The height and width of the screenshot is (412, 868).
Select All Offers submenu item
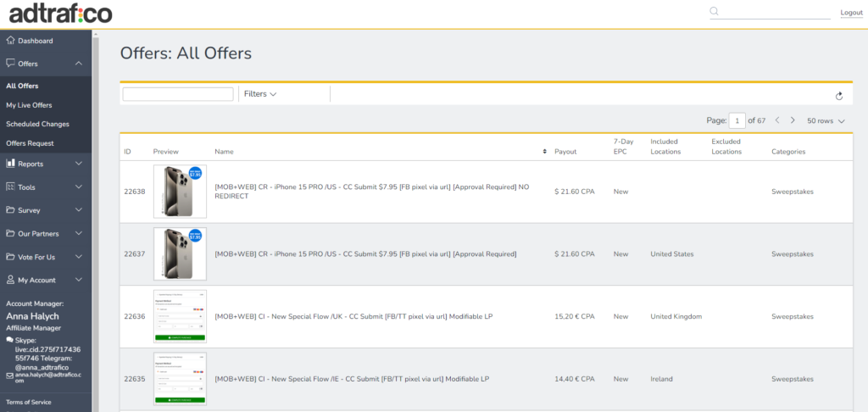click(22, 86)
